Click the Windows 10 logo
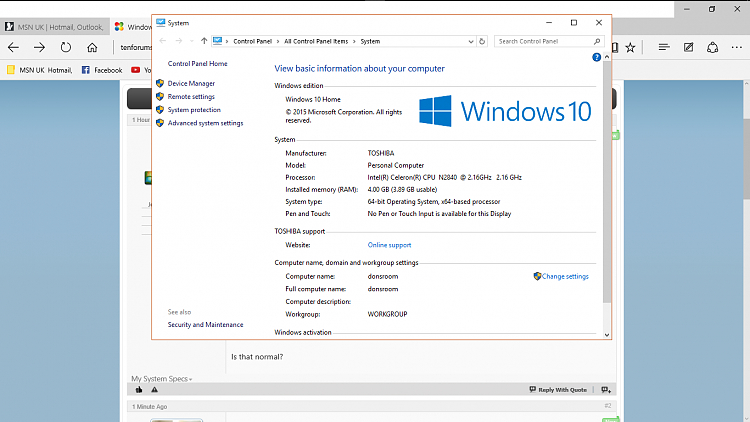750x422 pixels. coord(505,111)
